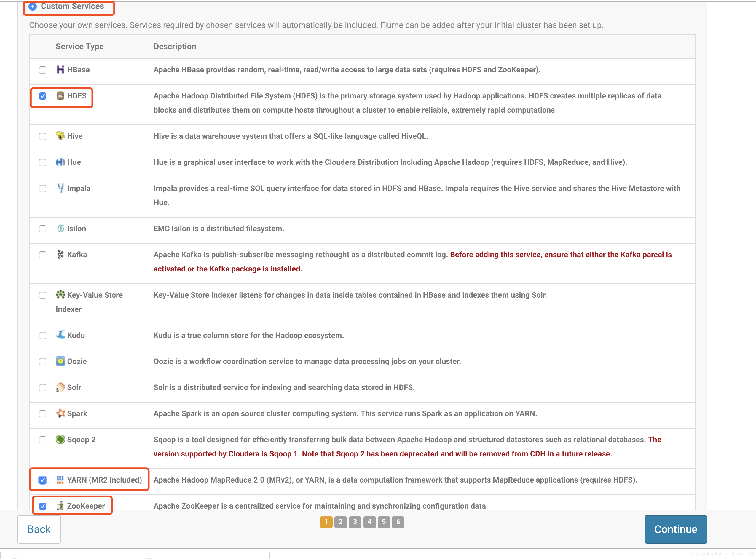The height and width of the screenshot is (559, 756).
Task: Uncheck the ZooKeeper checkbox
Action: [x=43, y=506]
